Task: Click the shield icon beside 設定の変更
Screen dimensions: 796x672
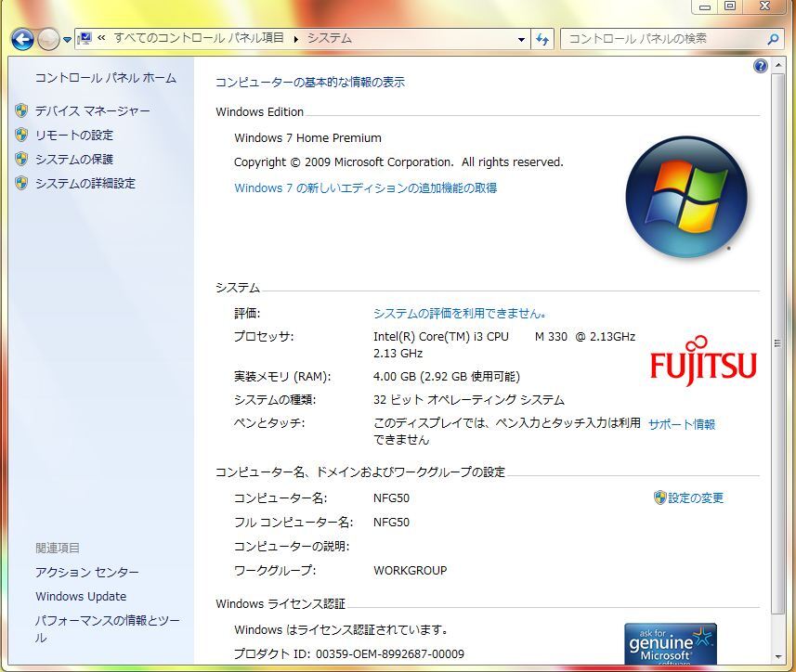Action: click(x=659, y=498)
